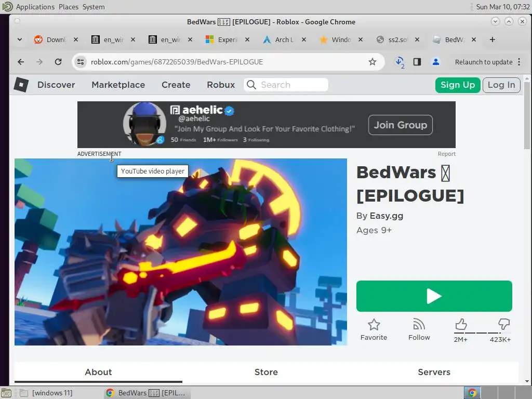Start the game with green Play button
Image resolution: width=532 pixels, height=399 pixels.
pyautogui.click(x=434, y=296)
